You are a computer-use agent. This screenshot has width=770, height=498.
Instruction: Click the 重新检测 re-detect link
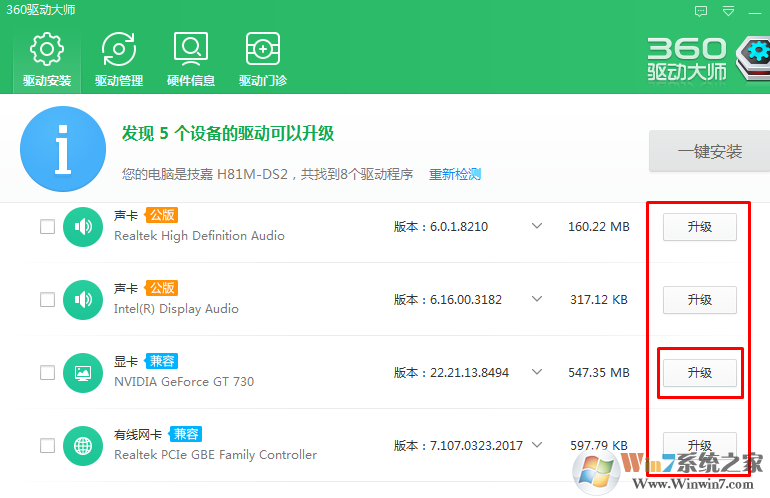click(x=455, y=174)
